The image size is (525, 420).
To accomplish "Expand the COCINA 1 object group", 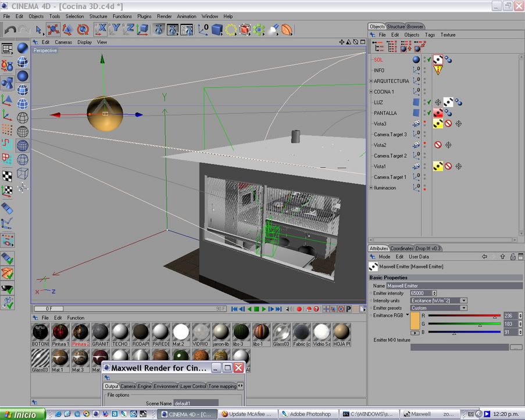I will (371, 92).
